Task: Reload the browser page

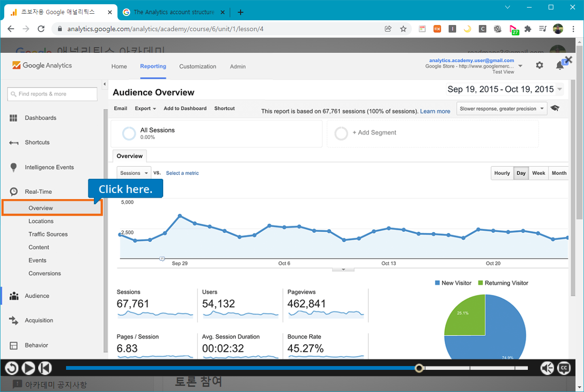Action: pyautogui.click(x=41, y=29)
